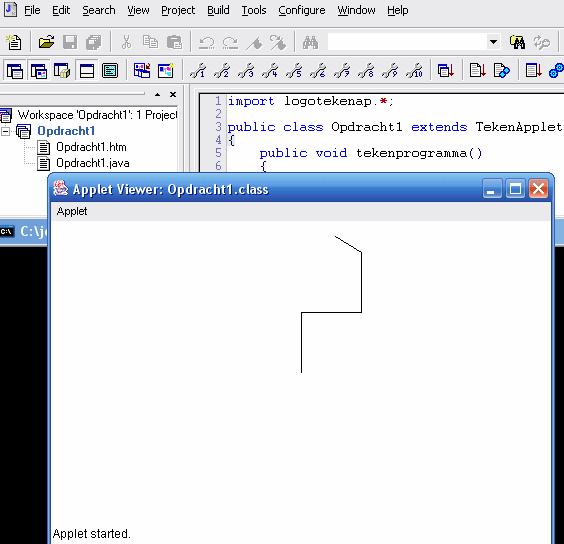Toggle the first workspace view button
This screenshot has height=544, width=564.
(15, 71)
